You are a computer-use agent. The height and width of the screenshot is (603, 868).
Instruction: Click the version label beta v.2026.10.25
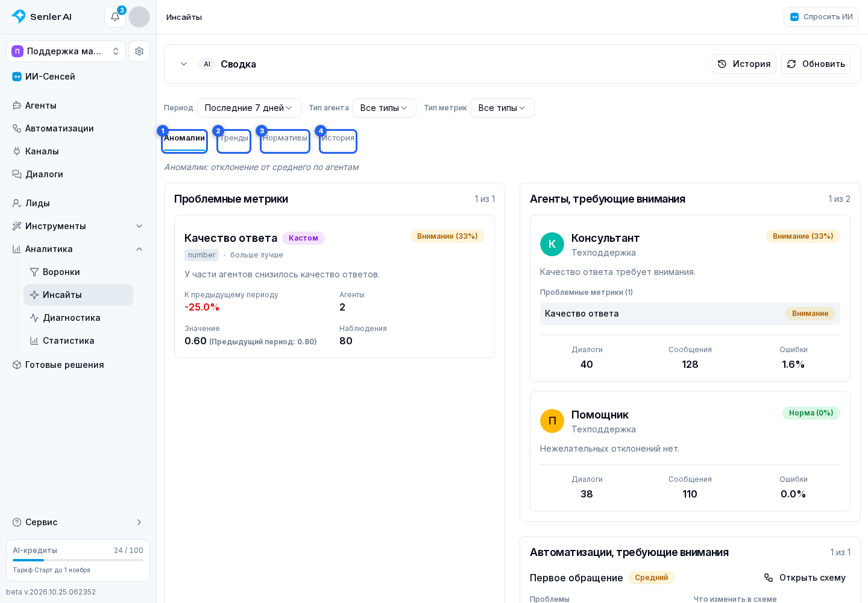click(x=51, y=592)
